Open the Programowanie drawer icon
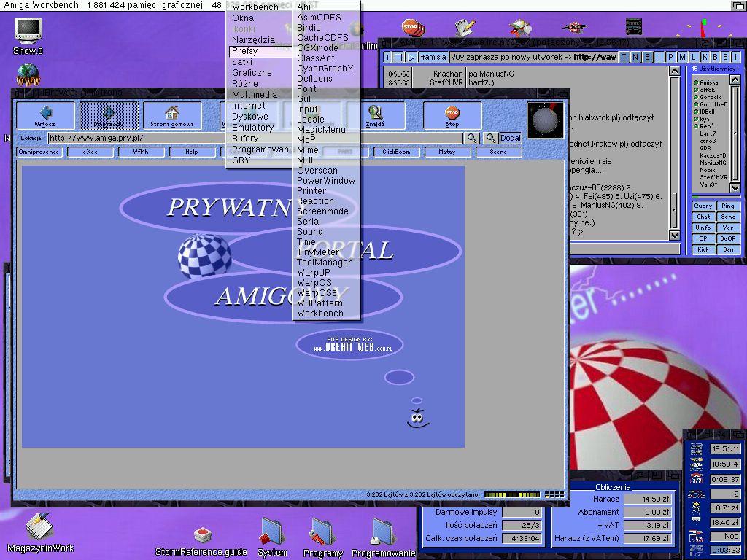 [382, 532]
